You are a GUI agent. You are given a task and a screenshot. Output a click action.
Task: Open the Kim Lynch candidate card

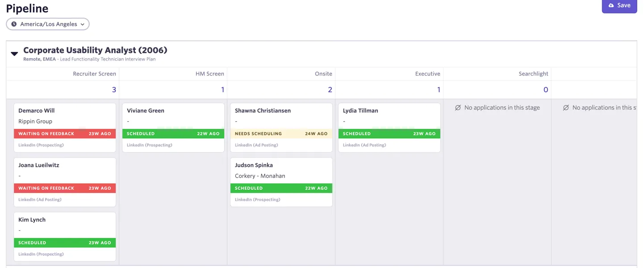pos(65,237)
